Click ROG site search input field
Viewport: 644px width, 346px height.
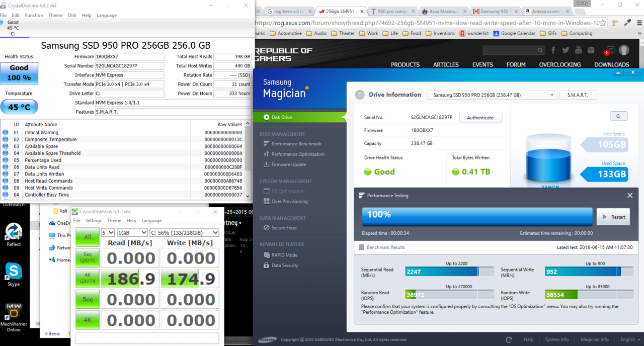510,50
